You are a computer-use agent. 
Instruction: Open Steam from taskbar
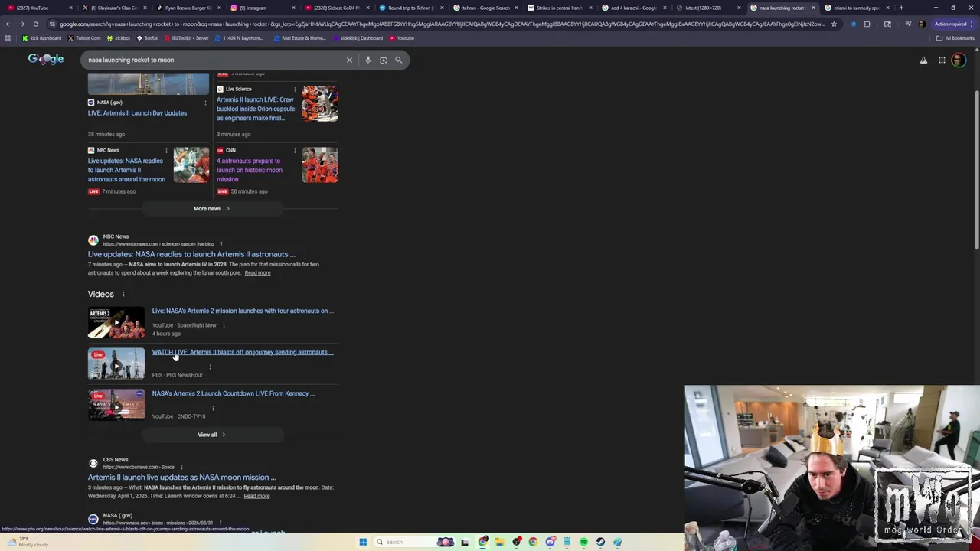[x=600, y=542]
